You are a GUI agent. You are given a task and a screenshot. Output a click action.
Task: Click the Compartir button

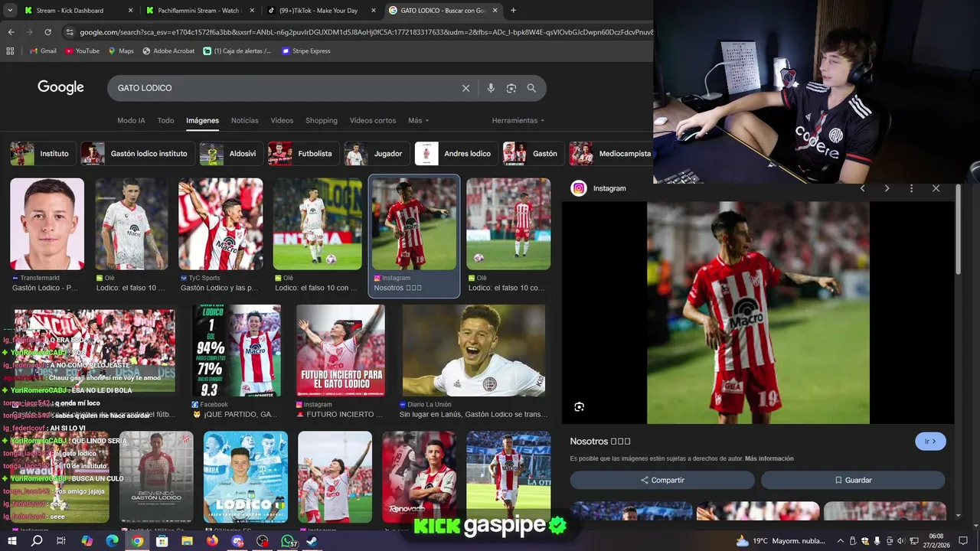(x=662, y=480)
